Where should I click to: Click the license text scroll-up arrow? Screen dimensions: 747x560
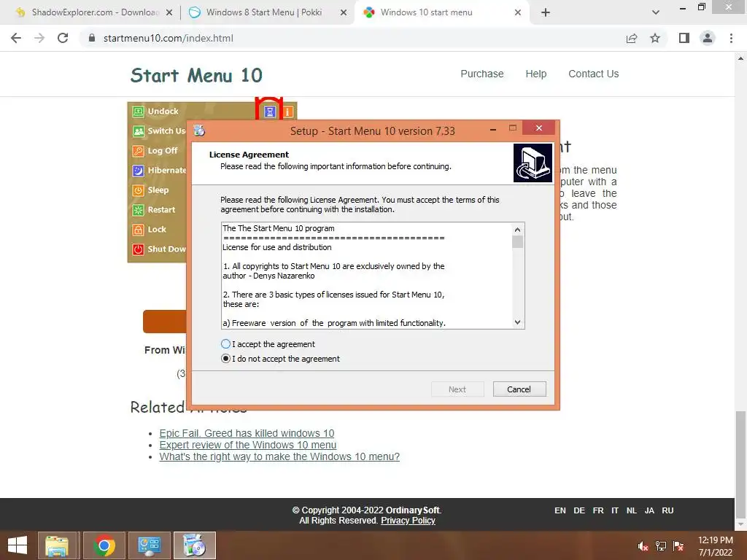pos(518,230)
